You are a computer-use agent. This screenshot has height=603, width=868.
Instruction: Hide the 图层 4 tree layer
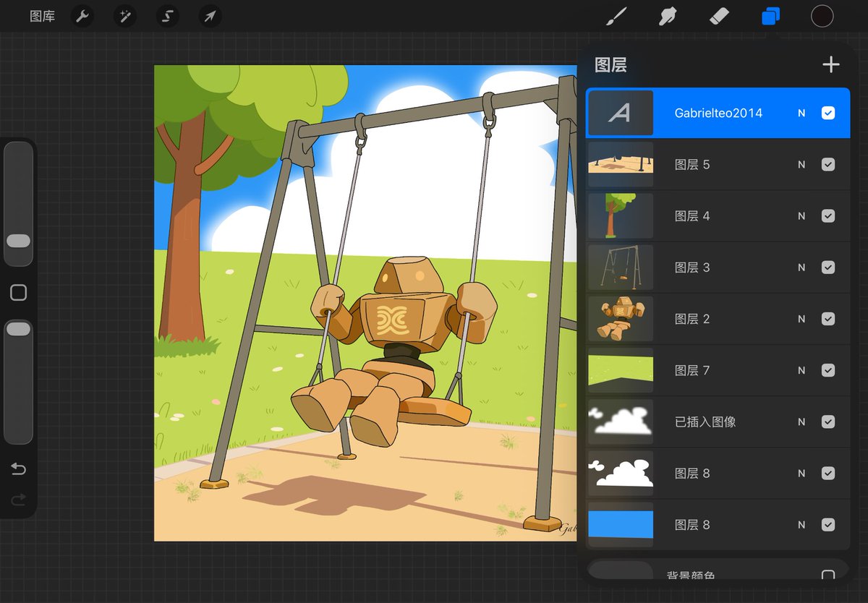[x=828, y=215]
